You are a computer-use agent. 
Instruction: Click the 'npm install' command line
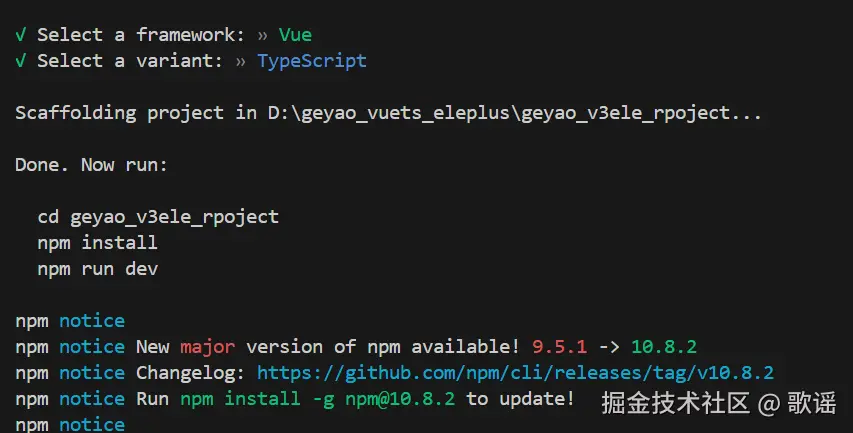[97, 243]
